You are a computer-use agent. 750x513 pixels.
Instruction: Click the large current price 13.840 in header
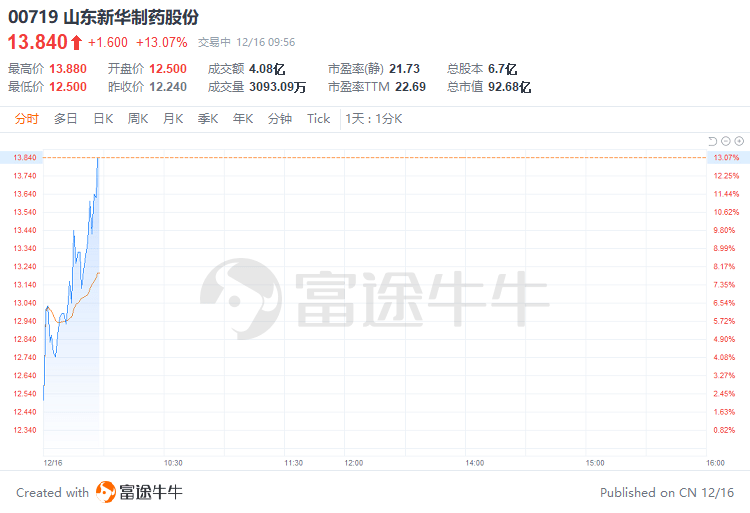(37, 42)
